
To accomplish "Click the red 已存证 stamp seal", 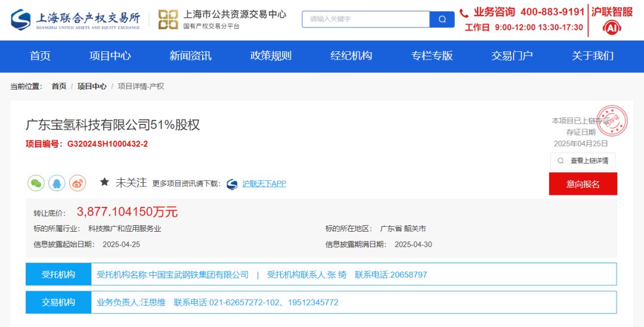I will pos(612,121).
